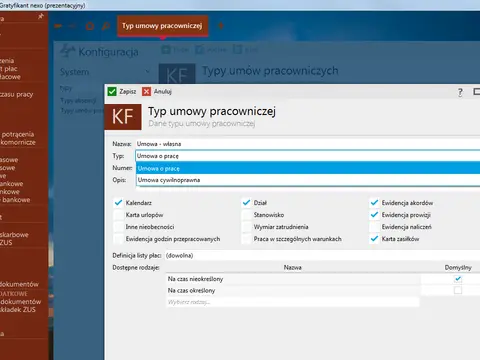The height and width of the screenshot is (360, 480).
Task: Click the red Anuluj cross icon
Action: (x=146, y=91)
